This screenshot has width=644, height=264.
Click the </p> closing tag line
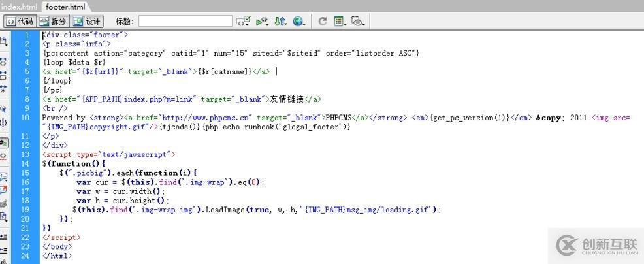[x=50, y=136]
